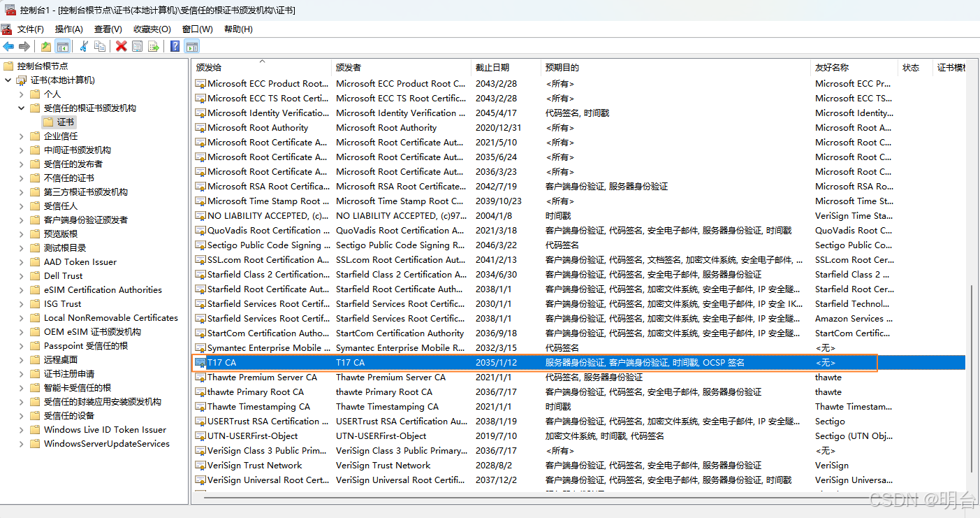This screenshot has width=980, height=518.
Task: Sort by the 友好名称 column header
Action: point(855,68)
